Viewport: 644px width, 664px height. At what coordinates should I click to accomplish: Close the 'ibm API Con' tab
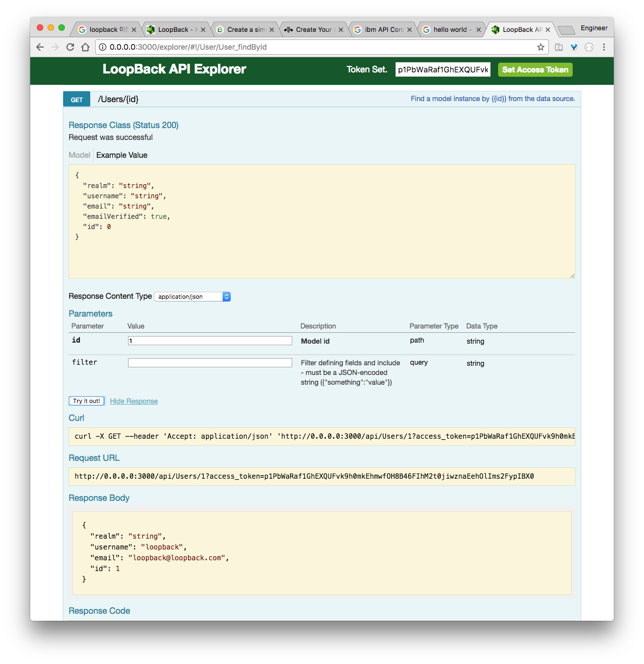(x=410, y=30)
